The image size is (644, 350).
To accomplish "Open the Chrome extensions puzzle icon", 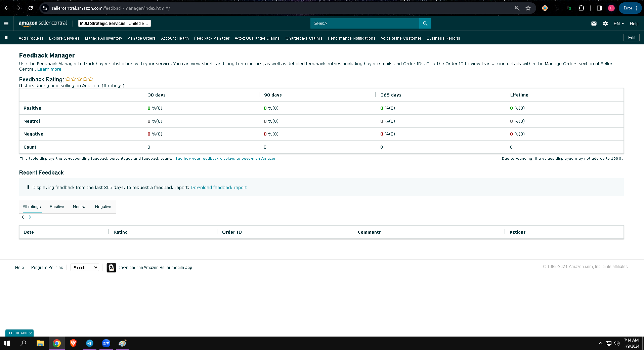I will tap(581, 8).
